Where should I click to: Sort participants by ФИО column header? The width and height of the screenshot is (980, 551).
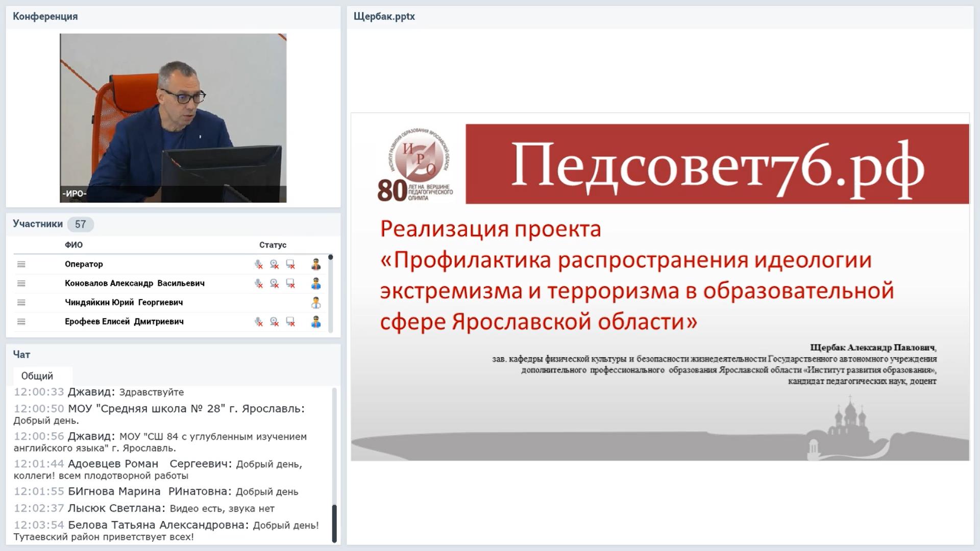(x=73, y=245)
